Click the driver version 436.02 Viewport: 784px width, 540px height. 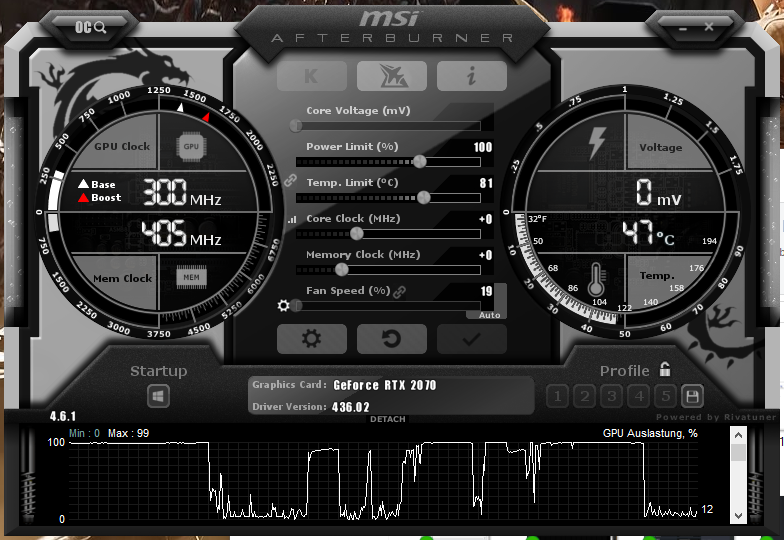(350, 407)
